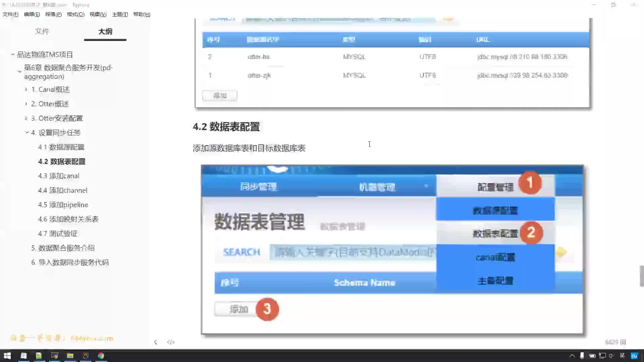Open the taskbar app left of Chrome
Screen dimensions: 644x362
pyautogui.click(x=86, y=356)
